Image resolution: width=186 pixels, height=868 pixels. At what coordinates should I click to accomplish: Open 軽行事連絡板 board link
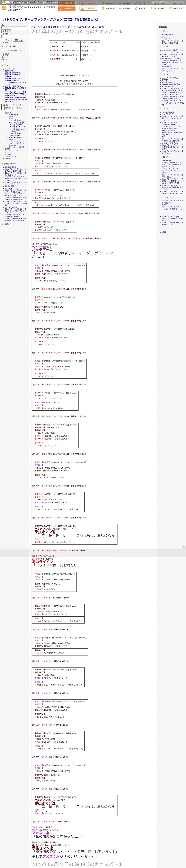click(13, 115)
